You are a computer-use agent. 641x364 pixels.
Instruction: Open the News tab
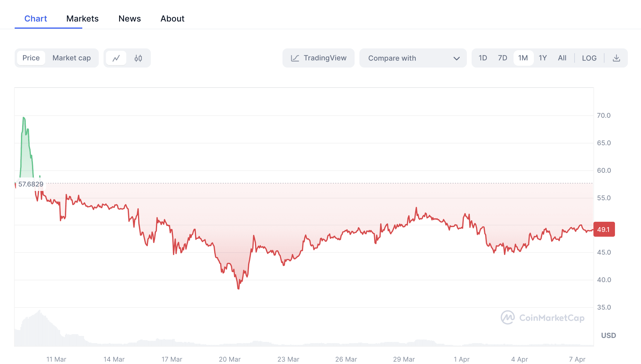[x=130, y=19]
